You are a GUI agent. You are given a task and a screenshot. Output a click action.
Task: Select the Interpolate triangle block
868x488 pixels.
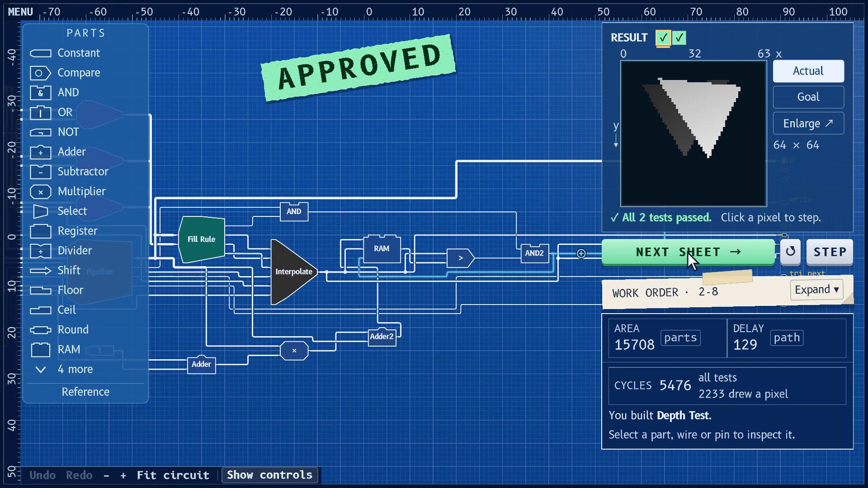pos(293,272)
